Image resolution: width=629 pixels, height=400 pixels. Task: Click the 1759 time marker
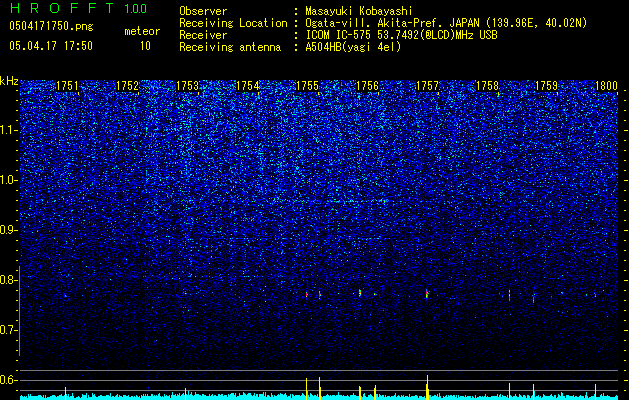(x=547, y=86)
